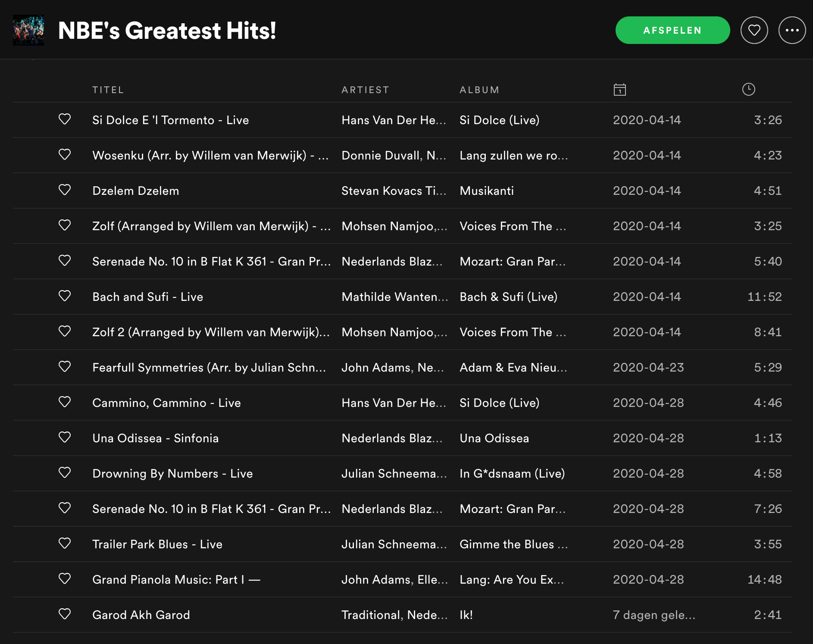813x644 pixels.
Task: Open the Musikanti album link
Action: point(487,191)
